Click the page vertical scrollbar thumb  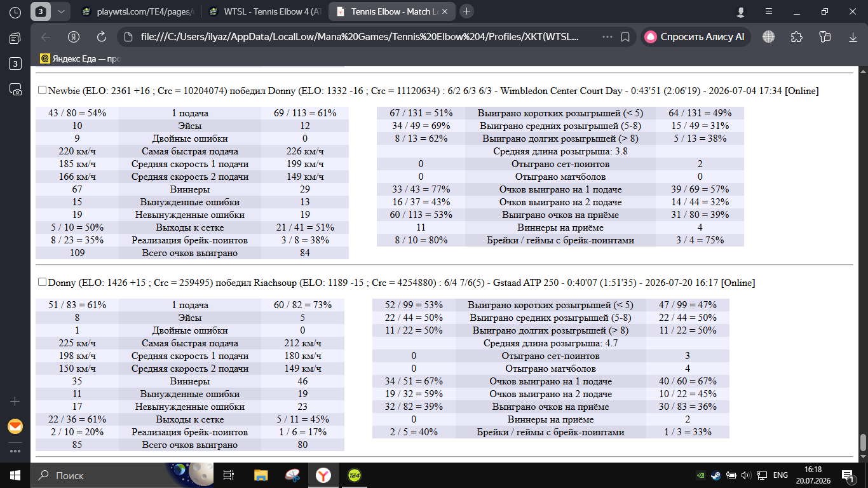863,442
